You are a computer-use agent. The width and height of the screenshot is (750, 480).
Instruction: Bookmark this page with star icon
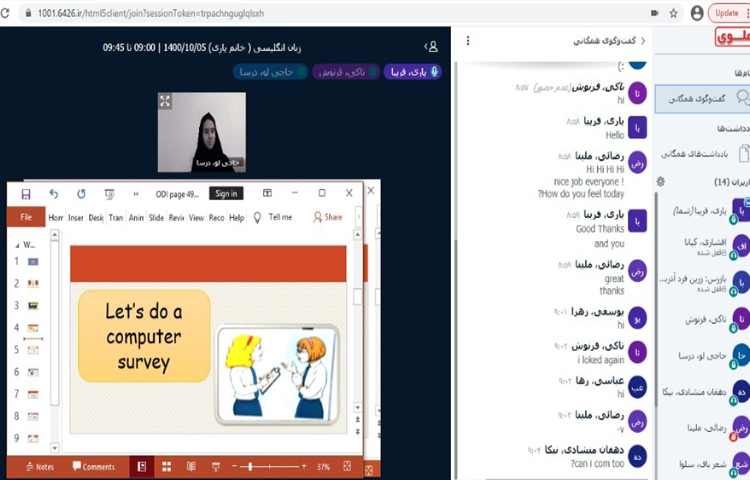pyautogui.click(x=673, y=13)
